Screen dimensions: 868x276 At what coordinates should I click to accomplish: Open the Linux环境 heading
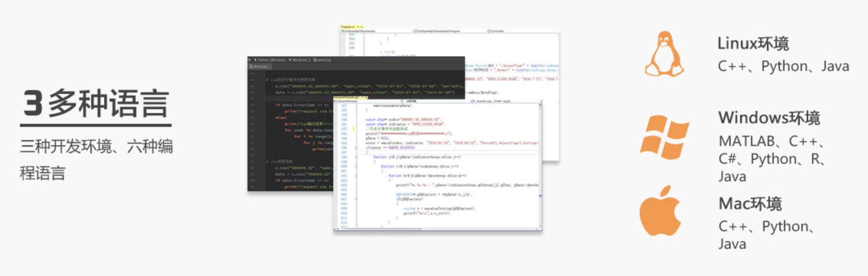tap(753, 44)
